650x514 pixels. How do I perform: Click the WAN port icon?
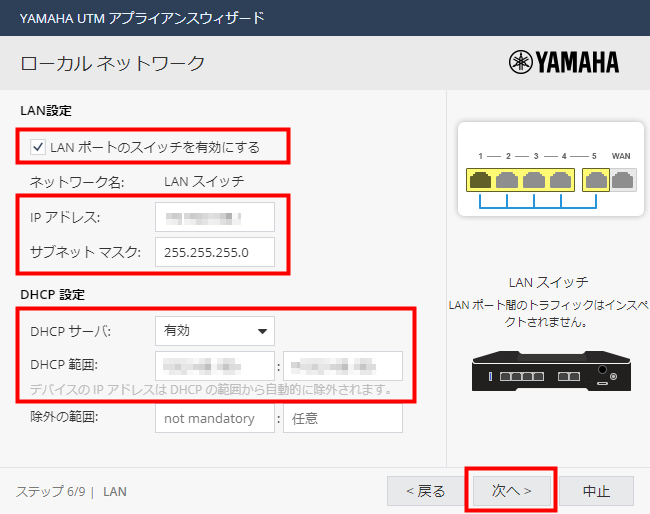click(622, 180)
